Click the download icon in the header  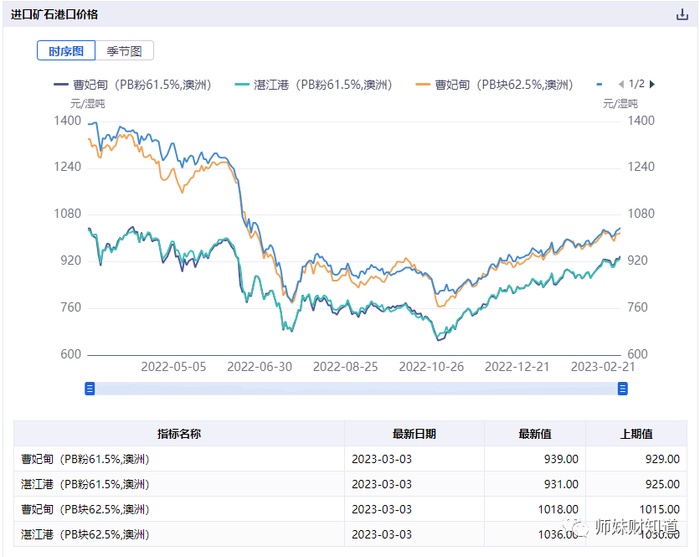[x=683, y=15]
